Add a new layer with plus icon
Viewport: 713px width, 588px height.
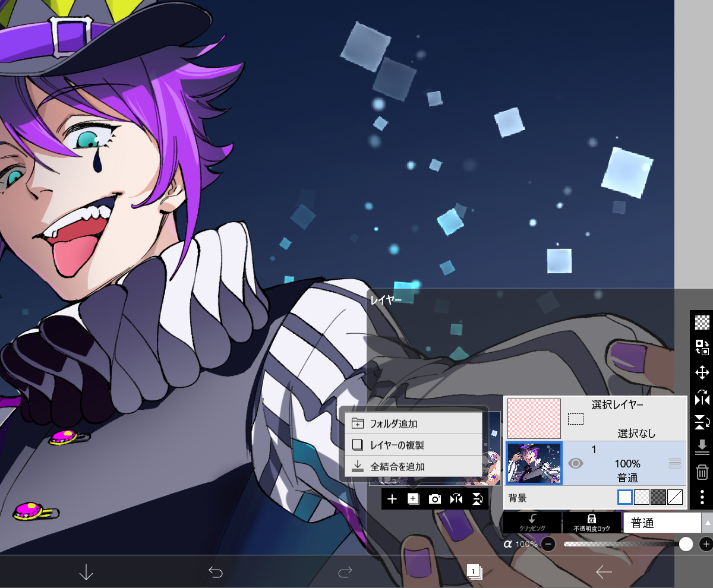coord(392,499)
